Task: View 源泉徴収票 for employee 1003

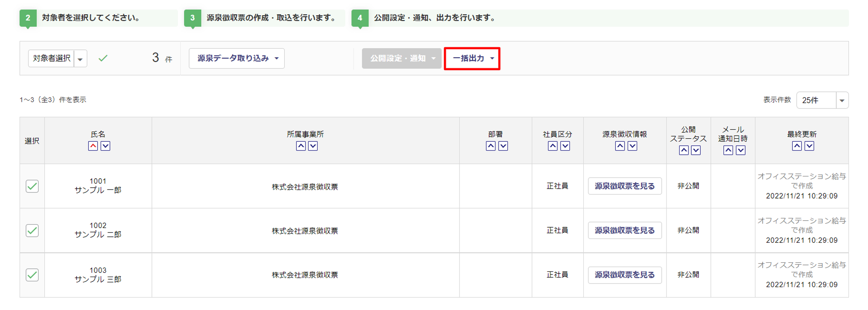Action: coord(625,275)
